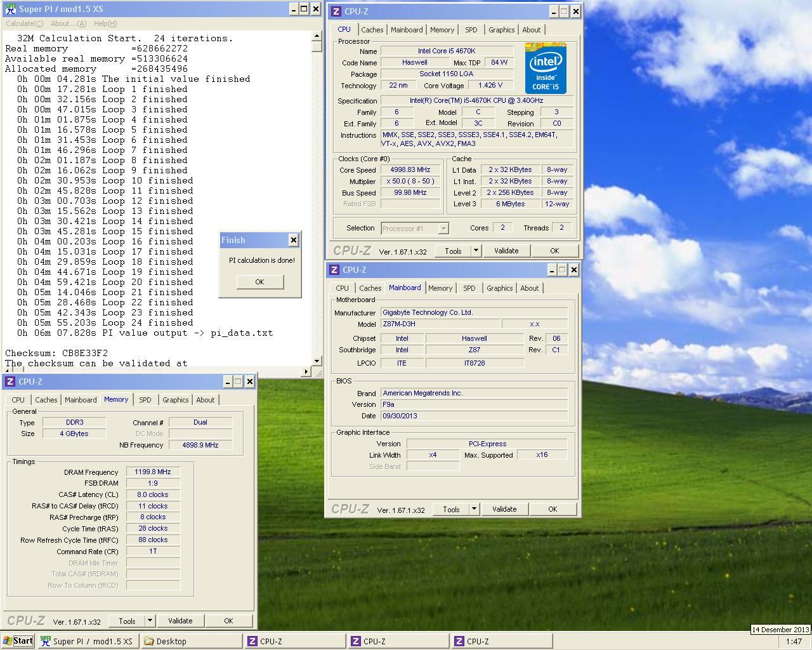Click the Core Speed 4998.83 MHz field

pyautogui.click(x=410, y=170)
